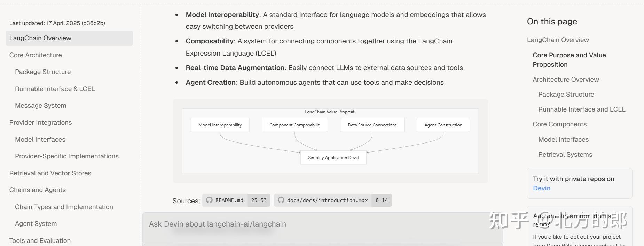Click GitHub icon beside docs/docs/introduction.mdx source
Viewport: 644px width, 246px height.
[281, 200]
